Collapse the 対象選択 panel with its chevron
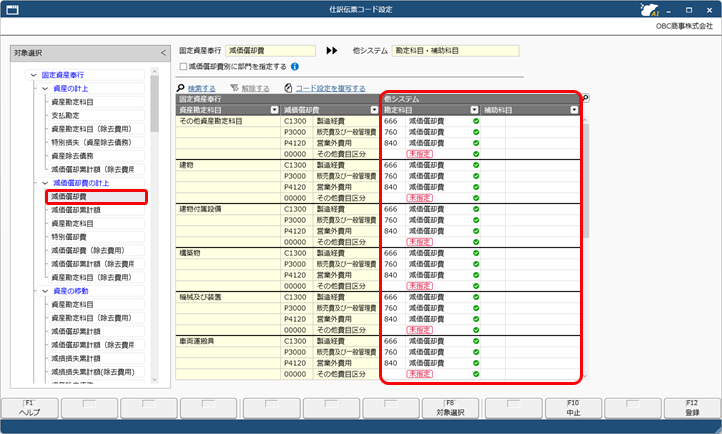 [x=163, y=53]
